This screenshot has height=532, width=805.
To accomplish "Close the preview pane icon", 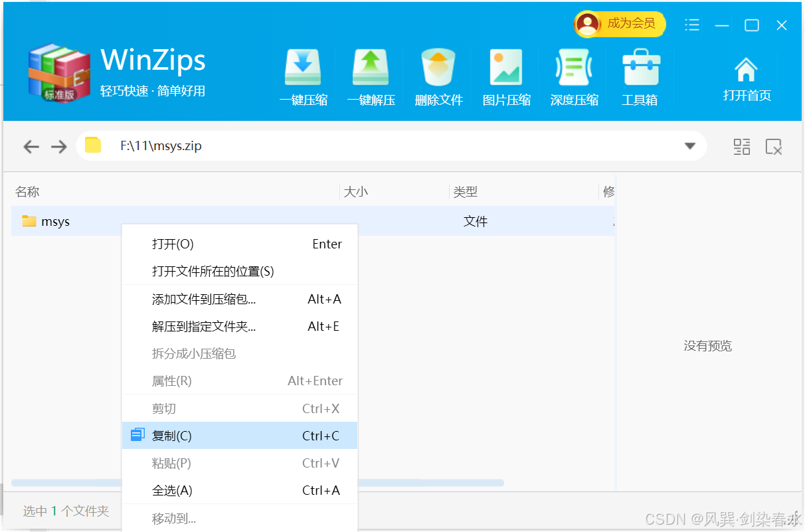I will pyautogui.click(x=774, y=147).
